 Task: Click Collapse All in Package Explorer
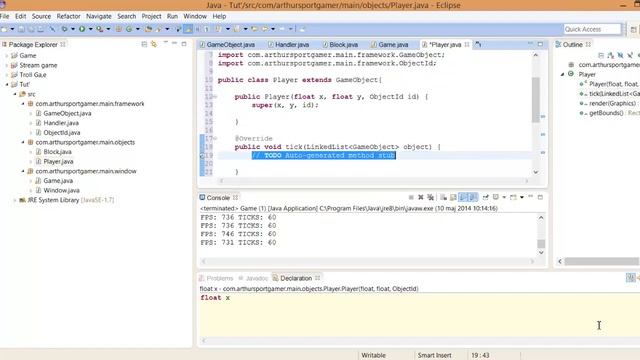144,44
